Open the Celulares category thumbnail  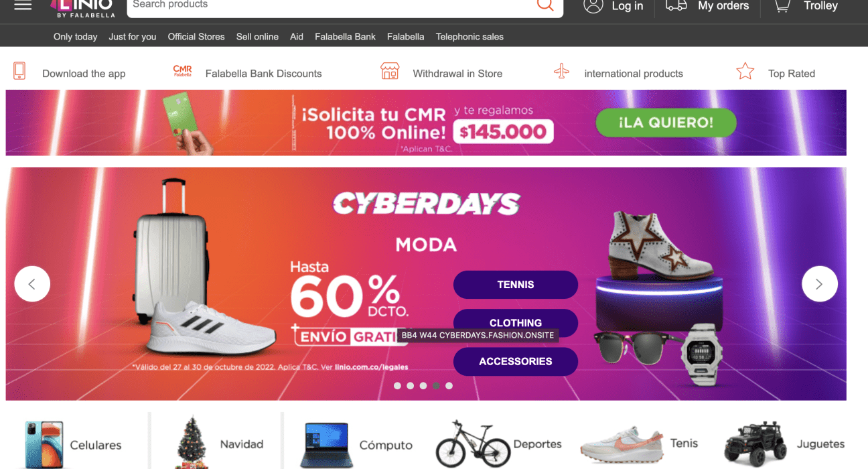pyautogui.click(x=74, y=444)
